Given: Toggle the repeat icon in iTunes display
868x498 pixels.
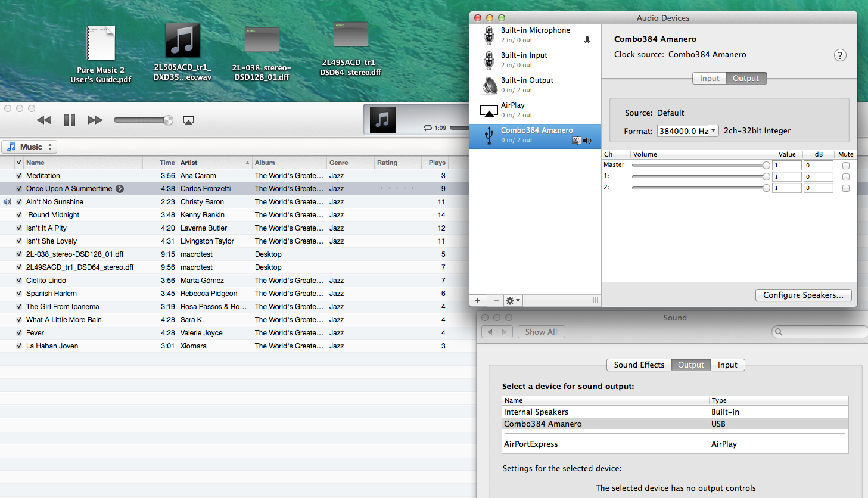Looking at the screenshot, I should (427, 127).
